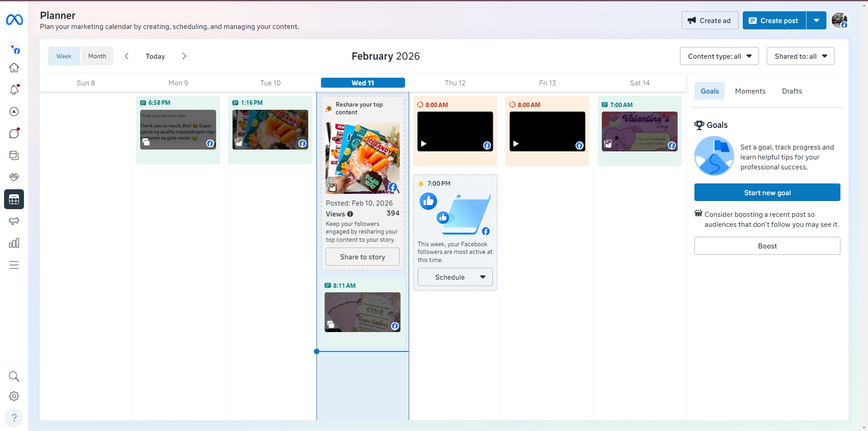Open the Wed 11 8:11 AM post thumbnail
Viewport: 868px width, 431px height.
coord(363,312)
